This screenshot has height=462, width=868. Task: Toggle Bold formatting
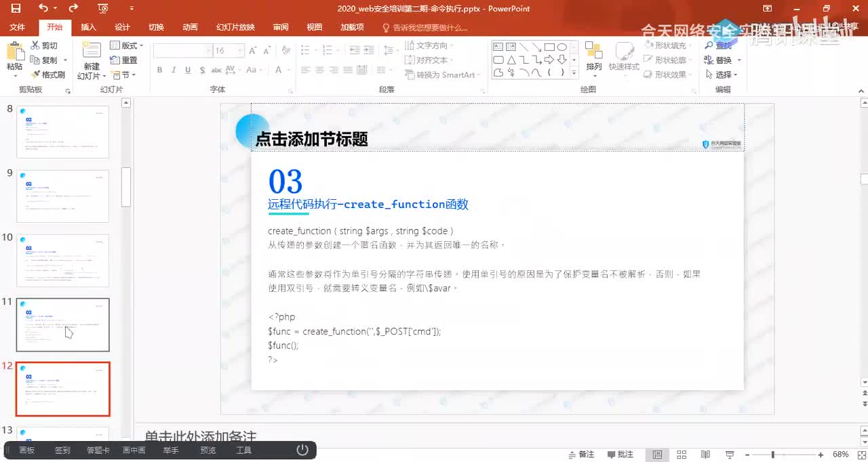[x=159, y=70]
